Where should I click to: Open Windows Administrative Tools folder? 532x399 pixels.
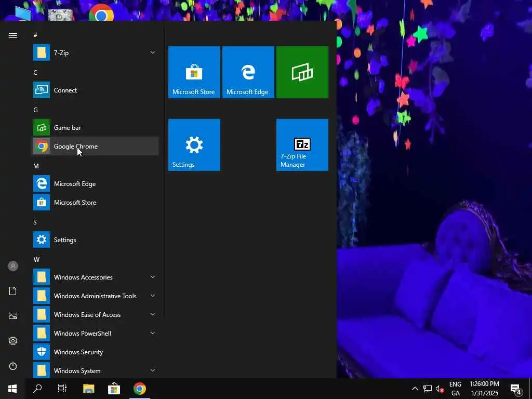tap(95, 296)
